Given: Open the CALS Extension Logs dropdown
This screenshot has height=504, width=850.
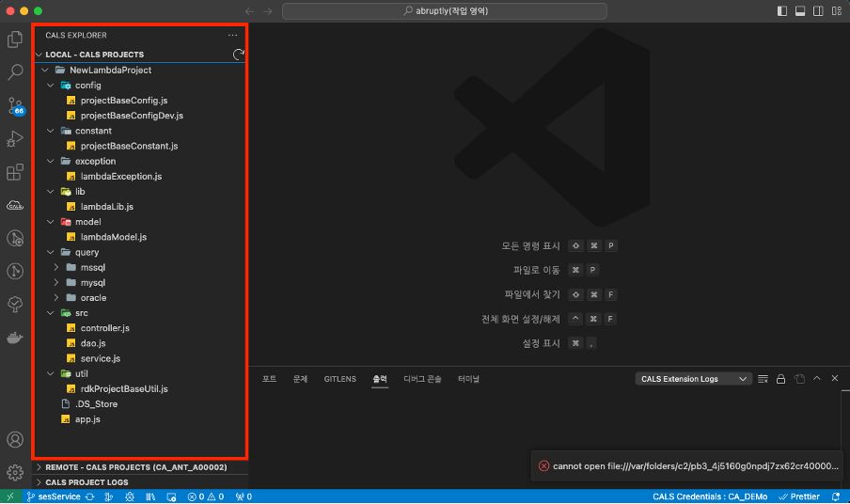Looking at the screenshot, I should click(693, 379).
